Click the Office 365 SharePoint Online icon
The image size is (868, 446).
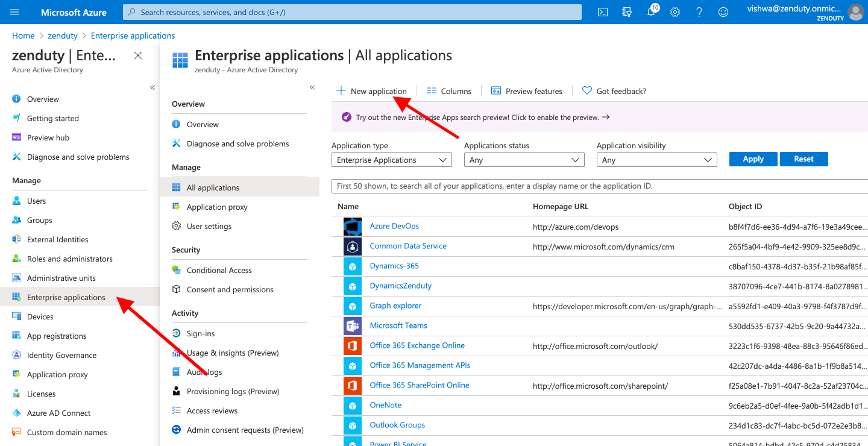click(x=352, y=386)
